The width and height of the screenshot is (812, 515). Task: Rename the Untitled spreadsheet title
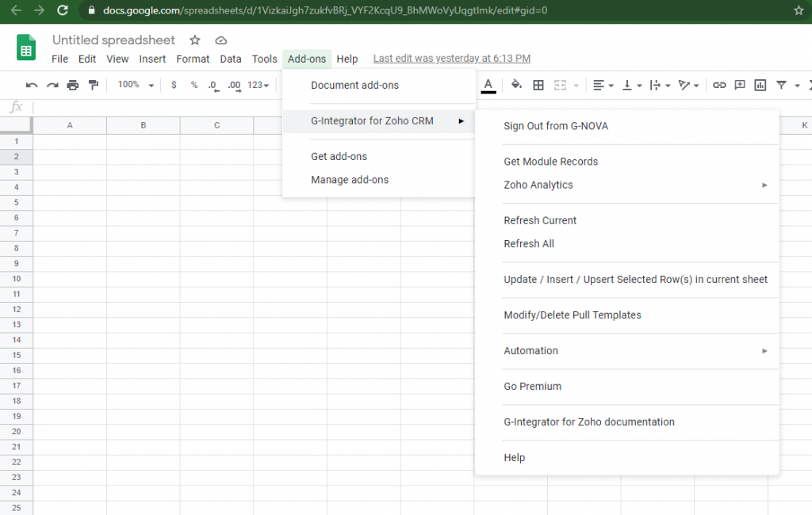[x=113, y=40]
